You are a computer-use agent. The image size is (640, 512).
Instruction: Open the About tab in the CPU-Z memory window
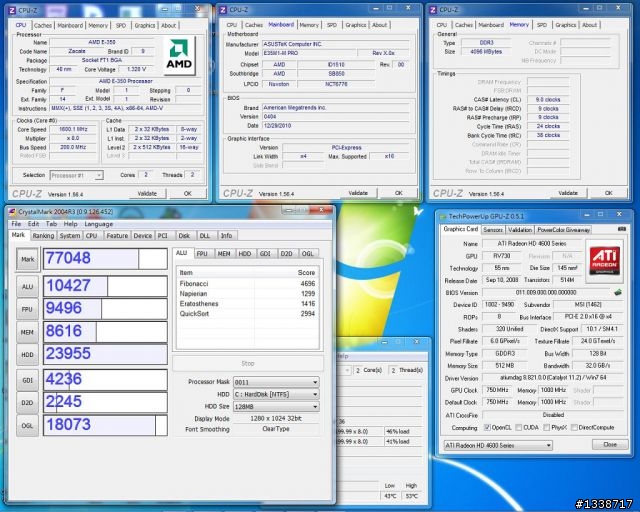click(x=589, y=25)
